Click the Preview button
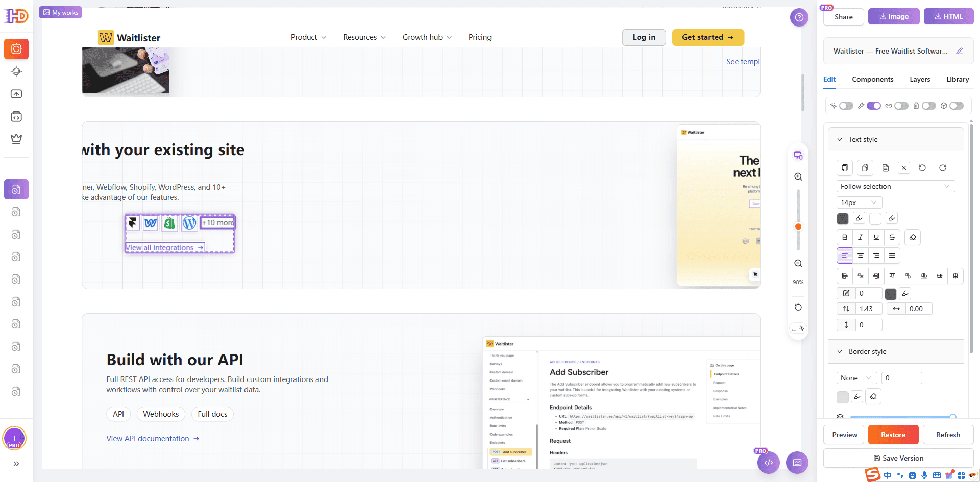The image size is (980, 482). point(845,435)
